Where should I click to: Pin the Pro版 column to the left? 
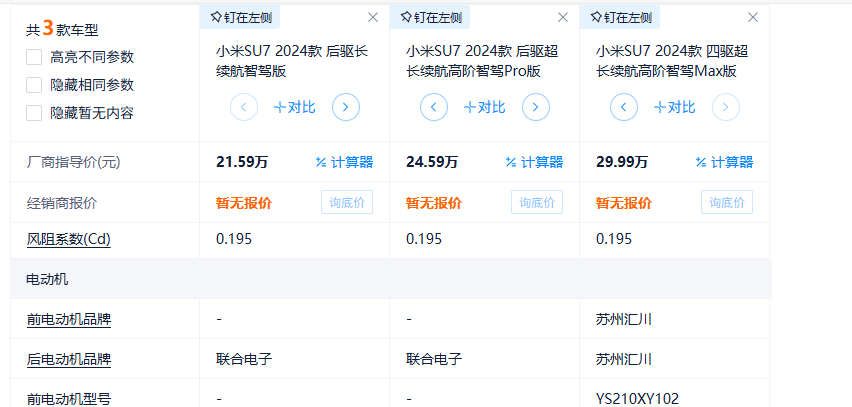(430, 17)
